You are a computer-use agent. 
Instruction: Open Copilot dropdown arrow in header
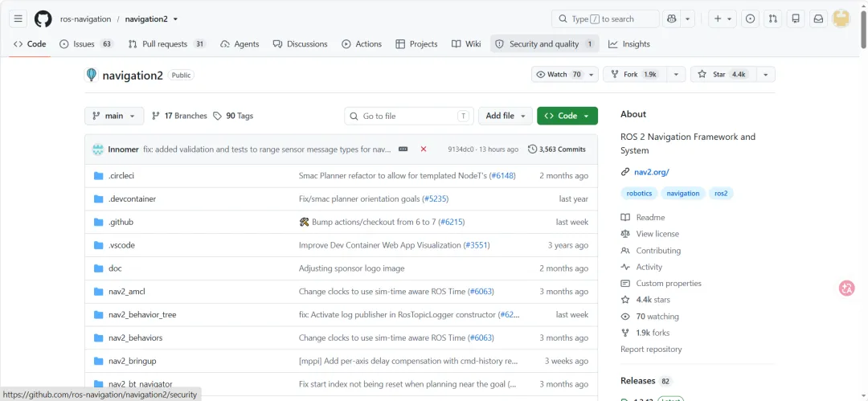pos(687,18)
